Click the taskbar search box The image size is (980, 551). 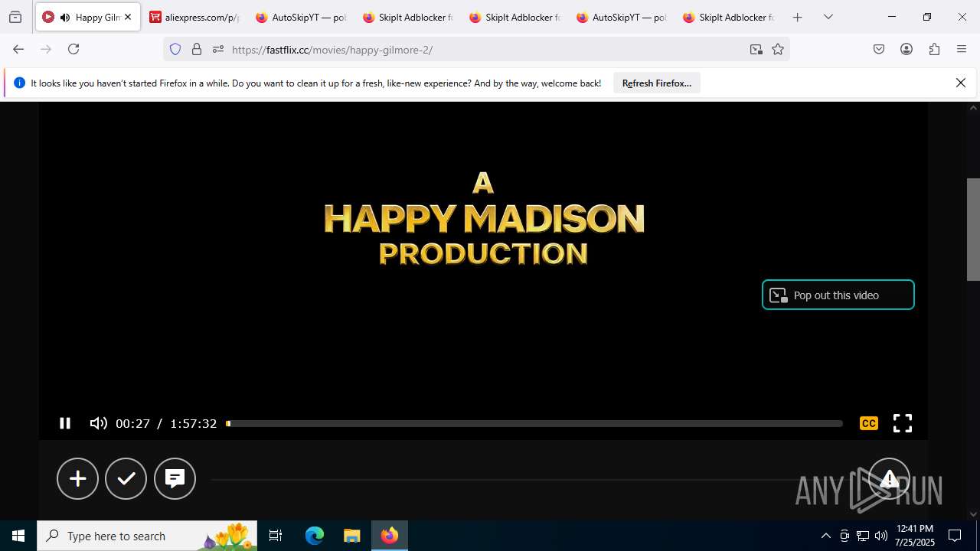(x=148, y=536)
